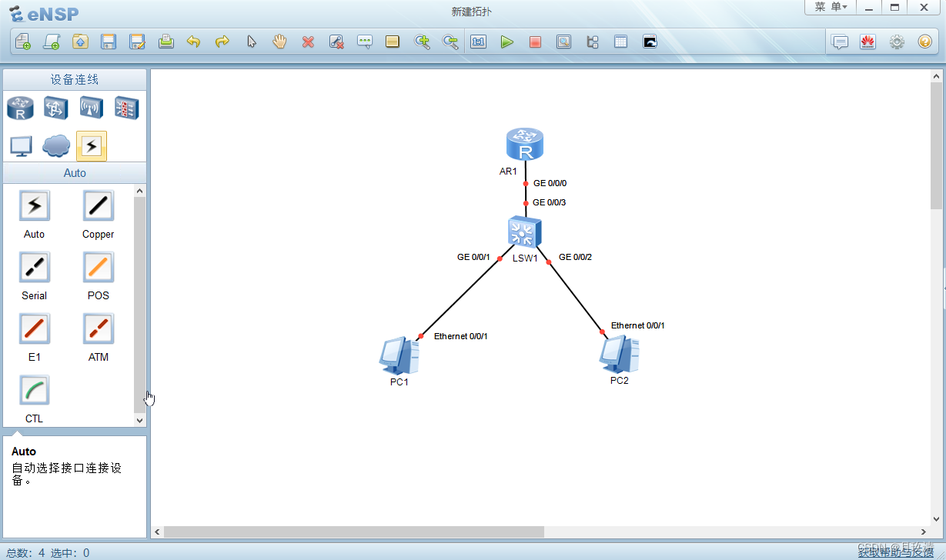Choose the E1 cable type
This screenshot has height=560, width=946.
(x=34, y=328)
